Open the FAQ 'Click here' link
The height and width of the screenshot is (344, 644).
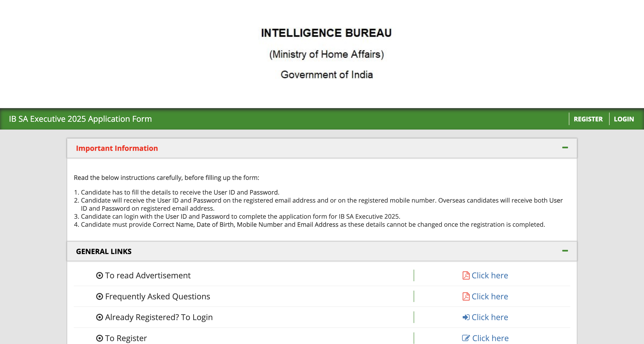tap(490, 296)
